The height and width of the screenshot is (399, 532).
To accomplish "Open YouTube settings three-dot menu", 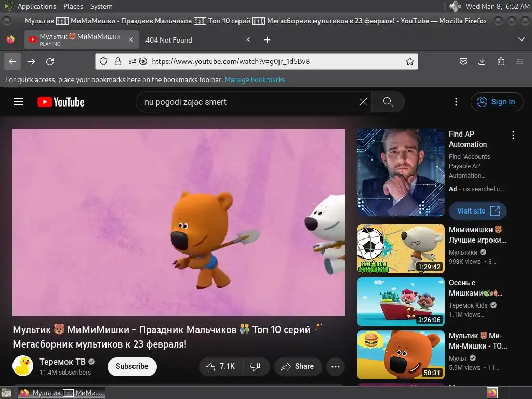I will point(456,102).
